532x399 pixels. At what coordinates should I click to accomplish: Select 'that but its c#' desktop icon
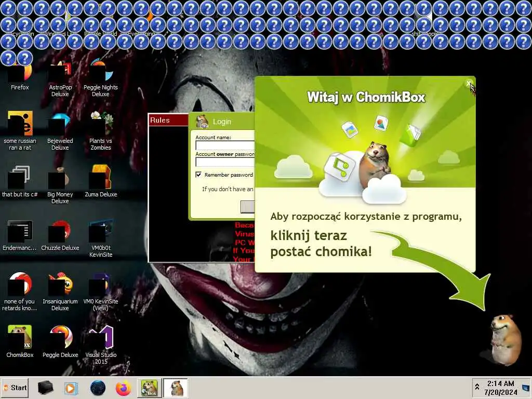[20, 181]
